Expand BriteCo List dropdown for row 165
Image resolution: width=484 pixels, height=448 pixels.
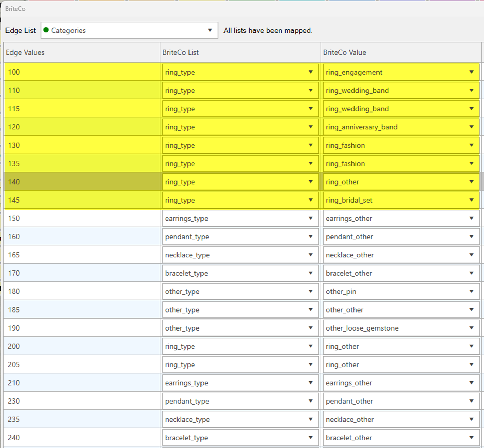(310, 255)
